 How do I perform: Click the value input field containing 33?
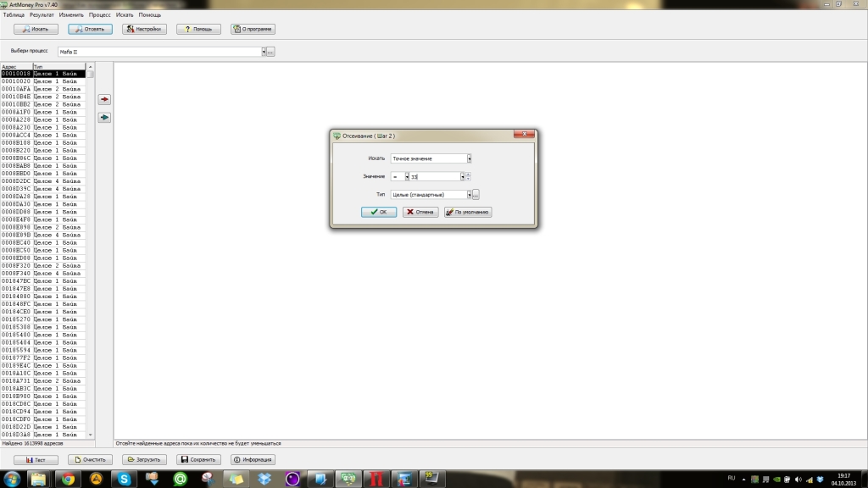(x=435, y=176)
